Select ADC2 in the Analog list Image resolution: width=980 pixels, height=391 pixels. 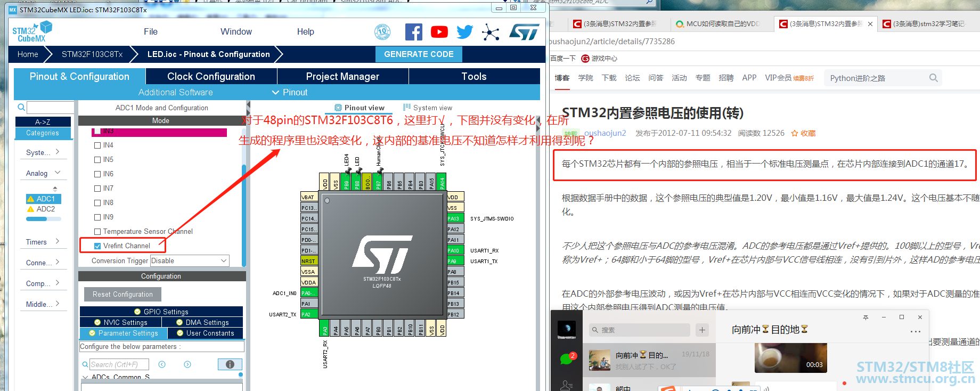44,209
